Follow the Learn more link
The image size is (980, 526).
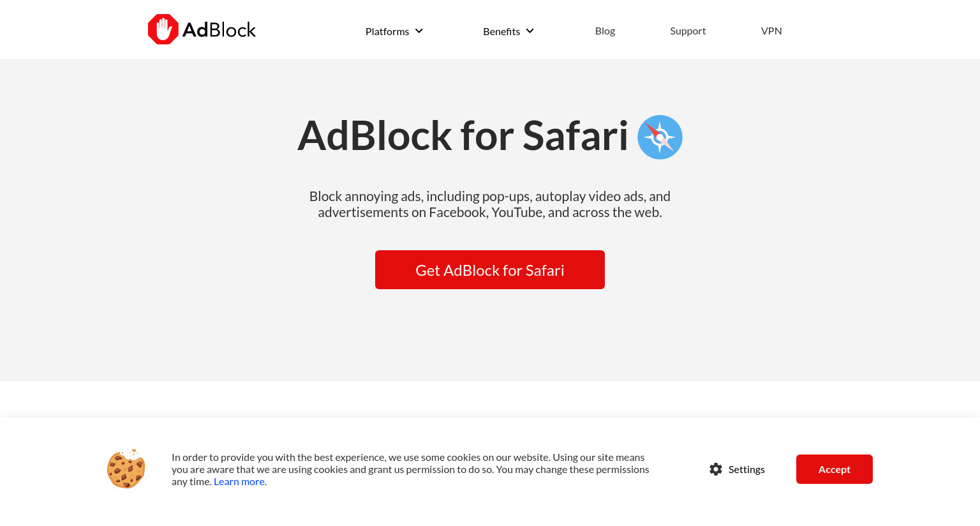point(240,481)
